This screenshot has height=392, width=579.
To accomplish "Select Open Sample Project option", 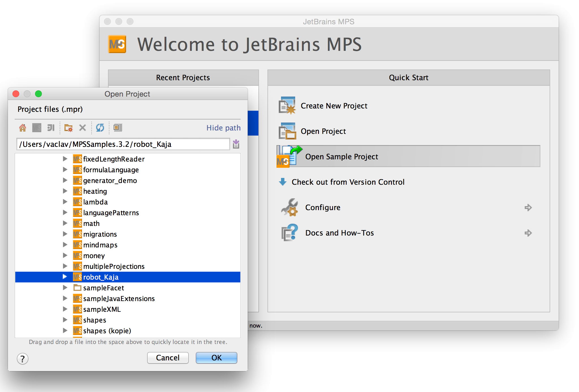I will click(342, 157).
